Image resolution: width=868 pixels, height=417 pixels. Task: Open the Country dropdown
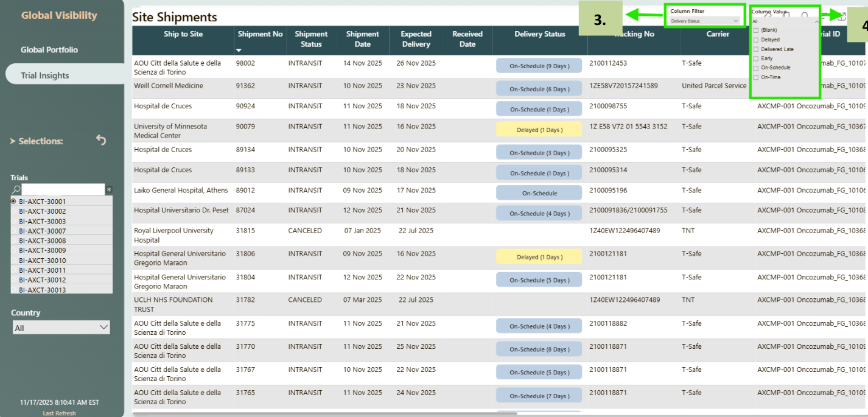coord(61,328)
